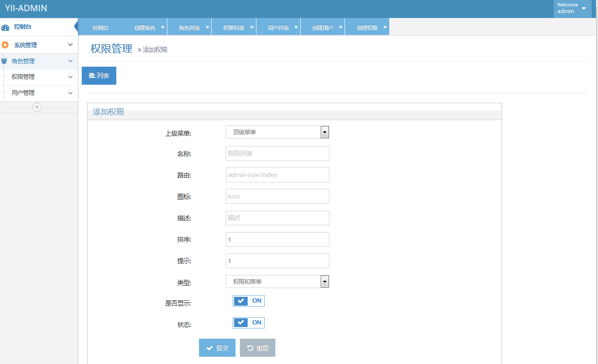Viewport: 598px width, 364px height.
Task: Switch to the 角色列表 tab
Action: coord(189,28)
